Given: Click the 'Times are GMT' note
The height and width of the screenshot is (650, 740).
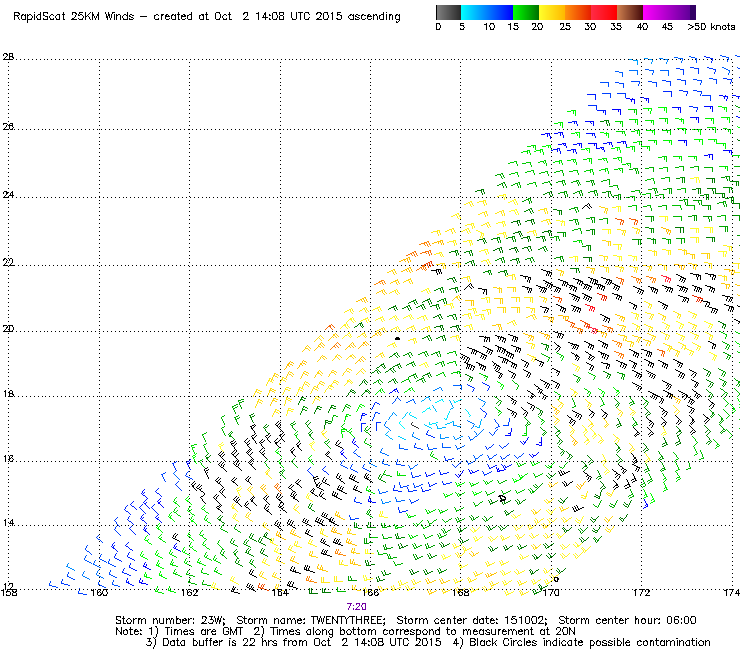Looking at the screenshot, I should tap(203, 631).
